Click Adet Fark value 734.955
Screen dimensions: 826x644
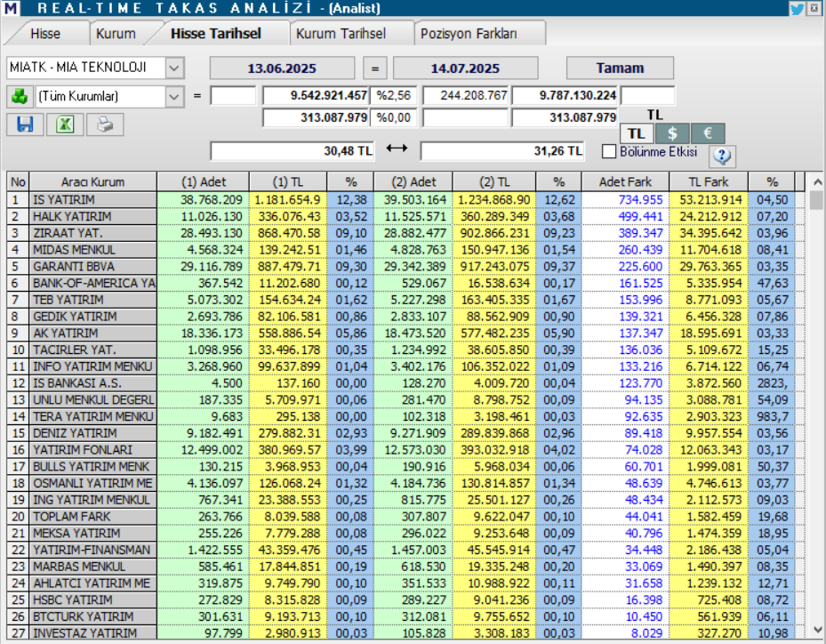640,200
